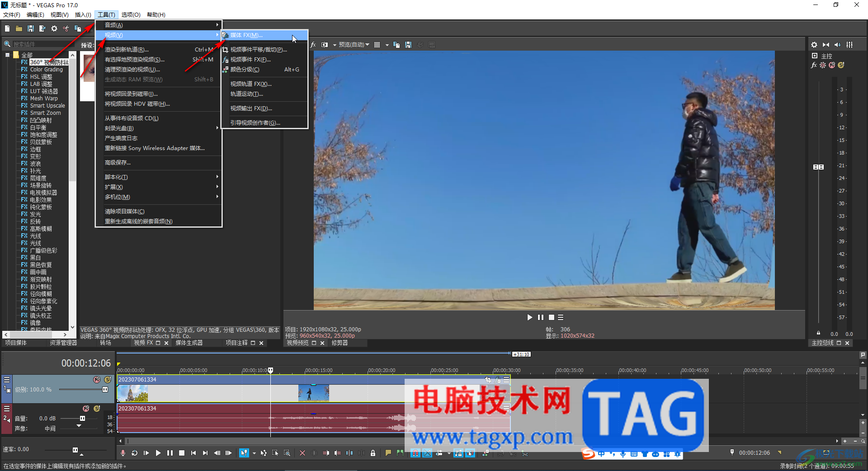Viewport: 868px width, 471px height.
Task: Choose the Color Grading (颜色分级) menu item
Action: coord(264,69)
